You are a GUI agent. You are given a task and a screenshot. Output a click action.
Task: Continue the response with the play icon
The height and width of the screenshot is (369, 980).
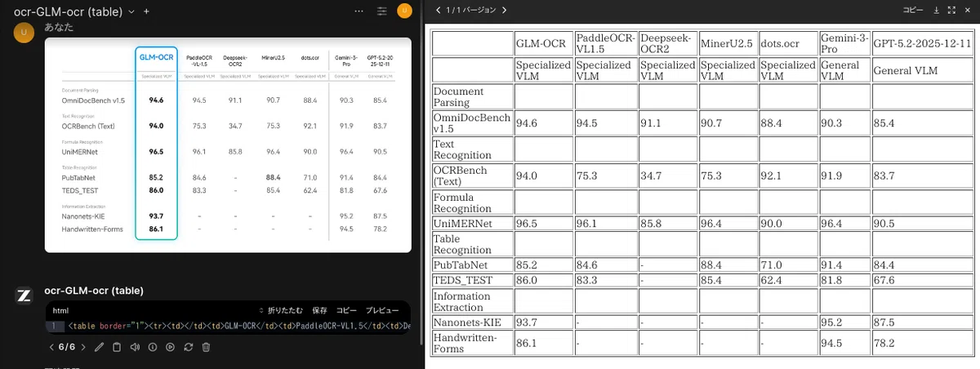click(171, 347)
